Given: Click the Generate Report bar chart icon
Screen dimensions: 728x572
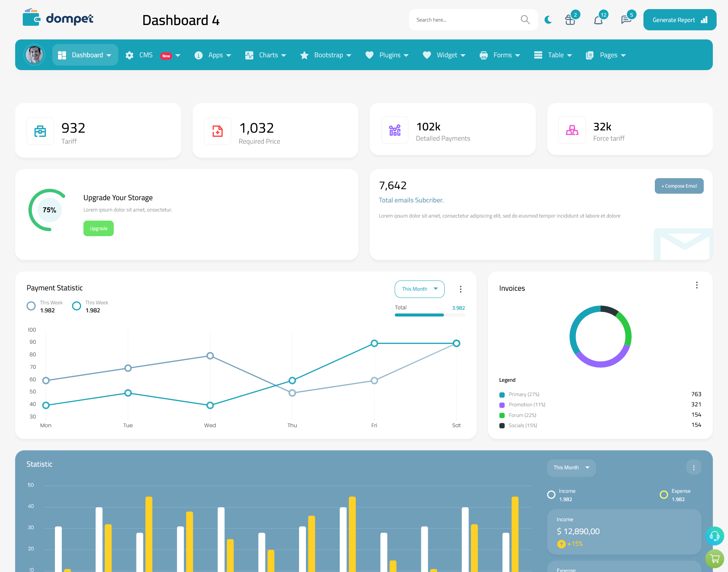Looking at the screenshot, I should click(x=703, y=19).
